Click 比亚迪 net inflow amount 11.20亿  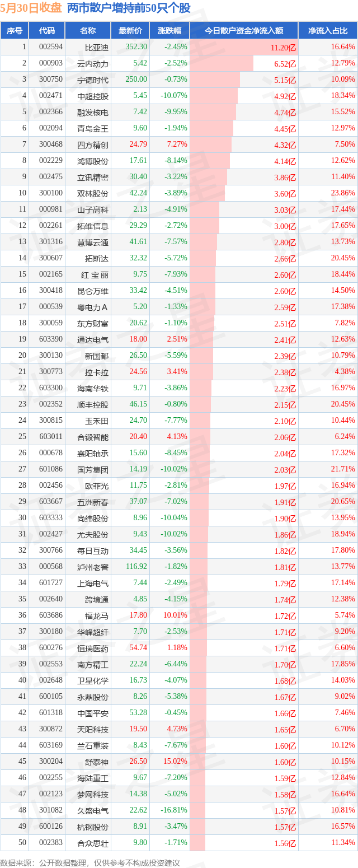tap(283, 48)
